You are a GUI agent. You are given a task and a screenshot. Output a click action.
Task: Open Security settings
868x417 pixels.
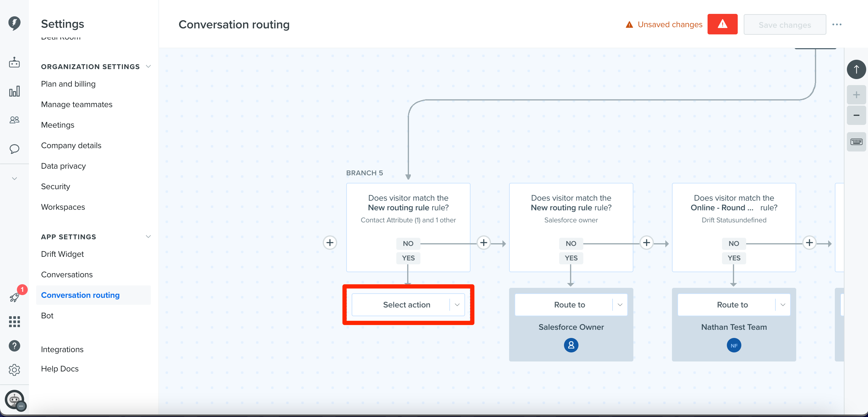[55, 187]
